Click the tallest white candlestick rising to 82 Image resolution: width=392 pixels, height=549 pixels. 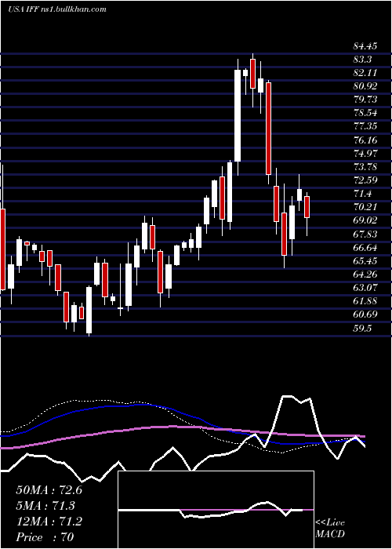click(x=238, y=115)
